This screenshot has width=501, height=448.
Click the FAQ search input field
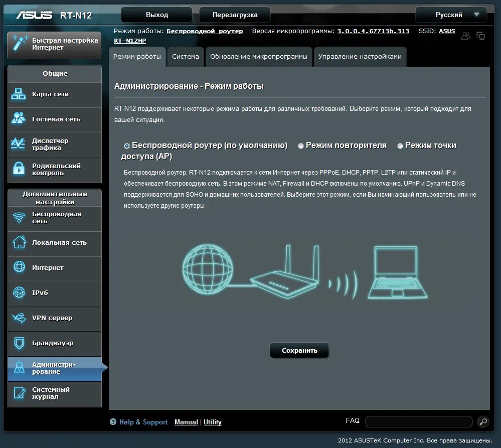click(x=419, y=421)
